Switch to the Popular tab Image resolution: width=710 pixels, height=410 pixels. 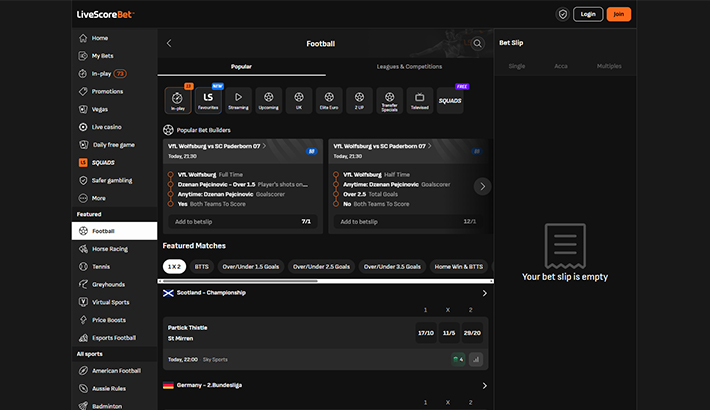241,67
